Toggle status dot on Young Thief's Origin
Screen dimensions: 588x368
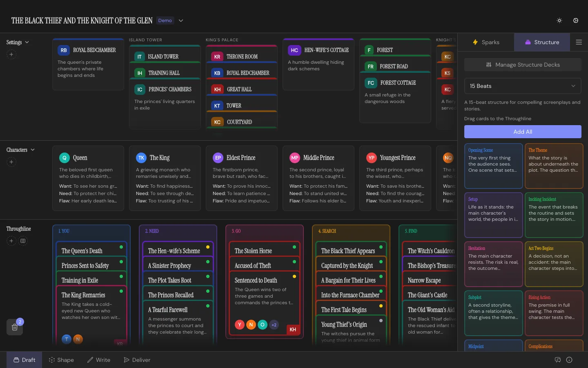click(x=381, y=321)
